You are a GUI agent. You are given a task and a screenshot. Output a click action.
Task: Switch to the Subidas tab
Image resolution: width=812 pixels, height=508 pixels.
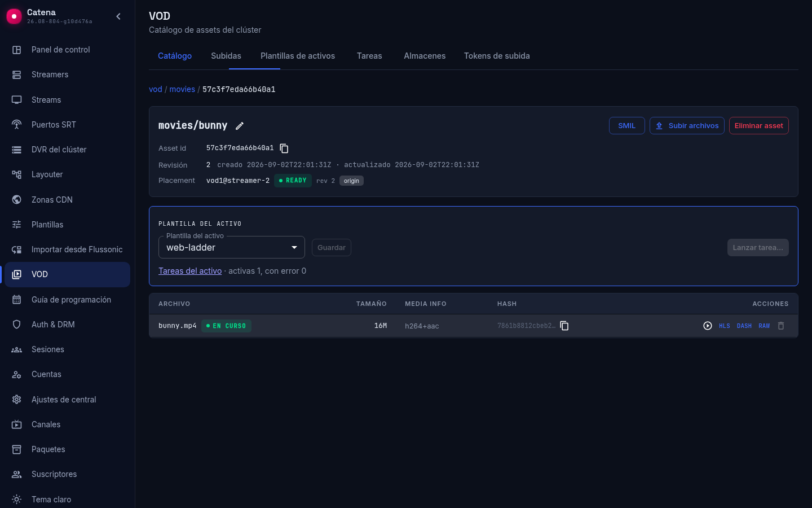coord(226,56)
